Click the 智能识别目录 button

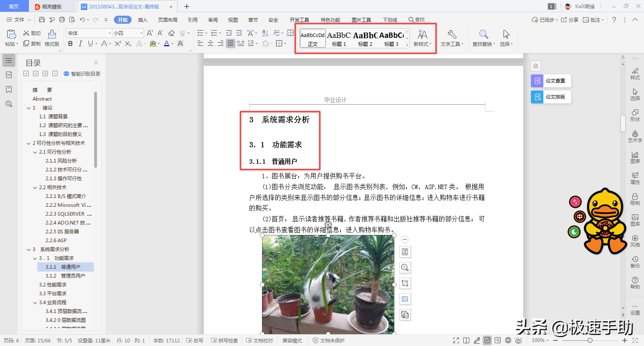tap(82, 74)
